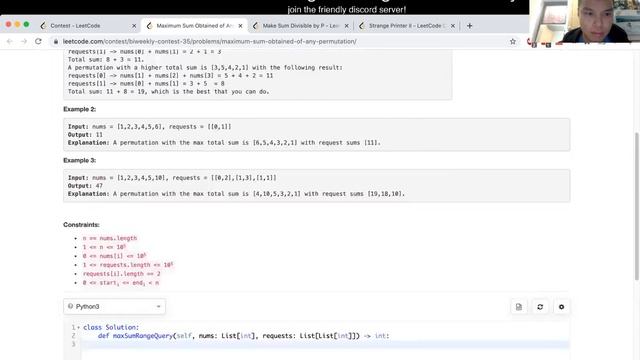Image resolution: width=640 pixels, height=360 pixels.
Task: Click the Example 3: heading
Action: [x=80, y=160]
